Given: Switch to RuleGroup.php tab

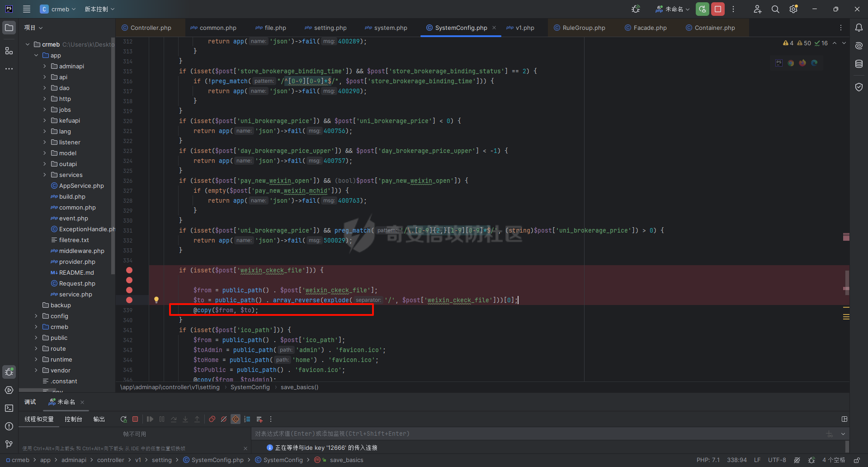Looking at the screenshot, I should (580, 28).
